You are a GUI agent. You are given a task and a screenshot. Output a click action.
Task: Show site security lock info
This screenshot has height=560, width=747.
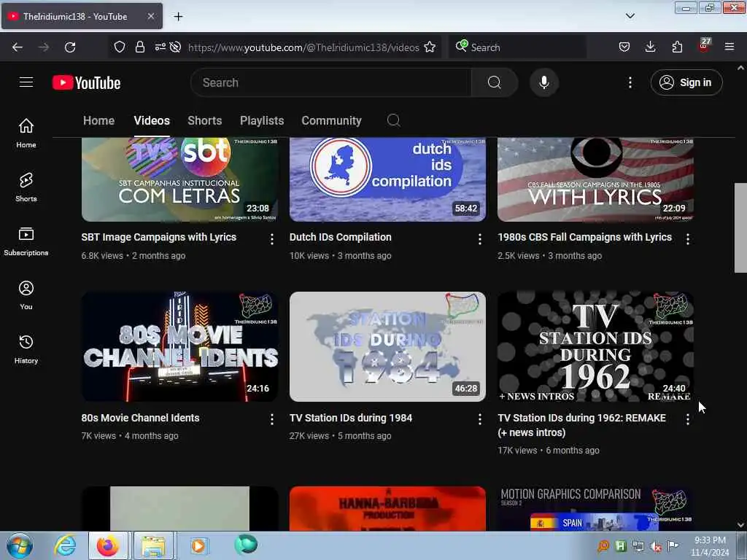(139, 47)
